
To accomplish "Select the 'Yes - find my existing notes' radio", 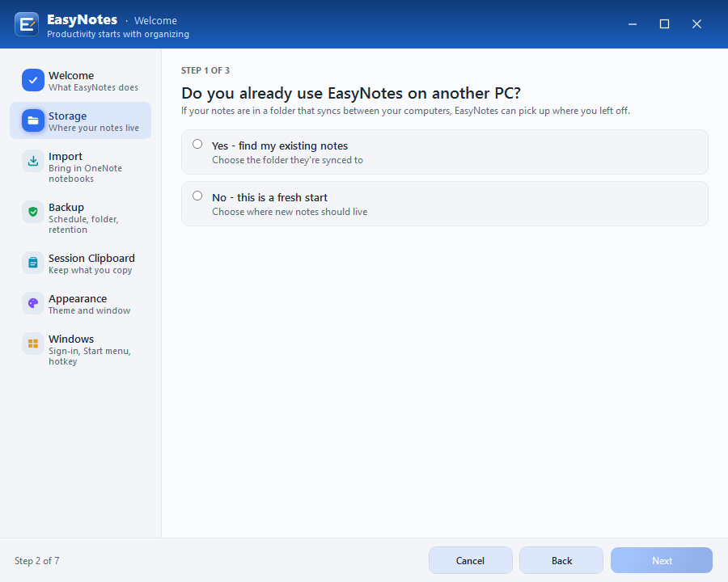I will (197, 145).
